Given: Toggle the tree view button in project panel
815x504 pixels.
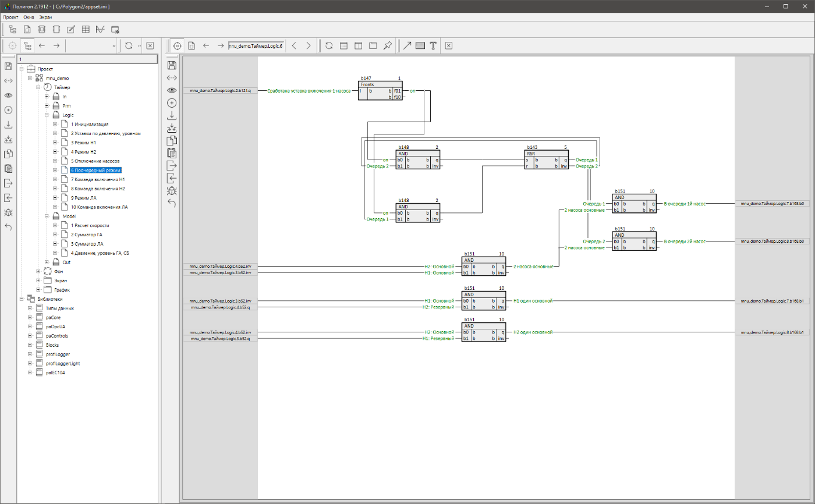Looking at the screenshot, I should (x=27, y=46).
